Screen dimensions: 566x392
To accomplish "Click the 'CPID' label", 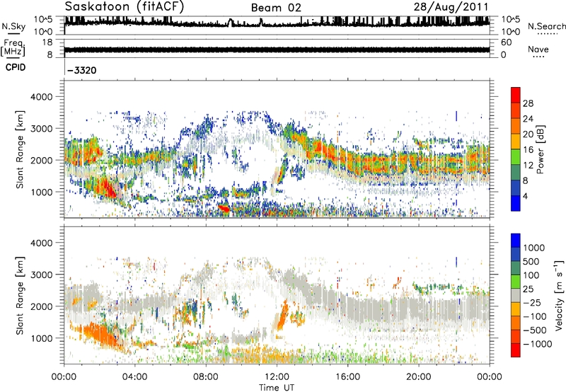I will click(x=16, y=67).
